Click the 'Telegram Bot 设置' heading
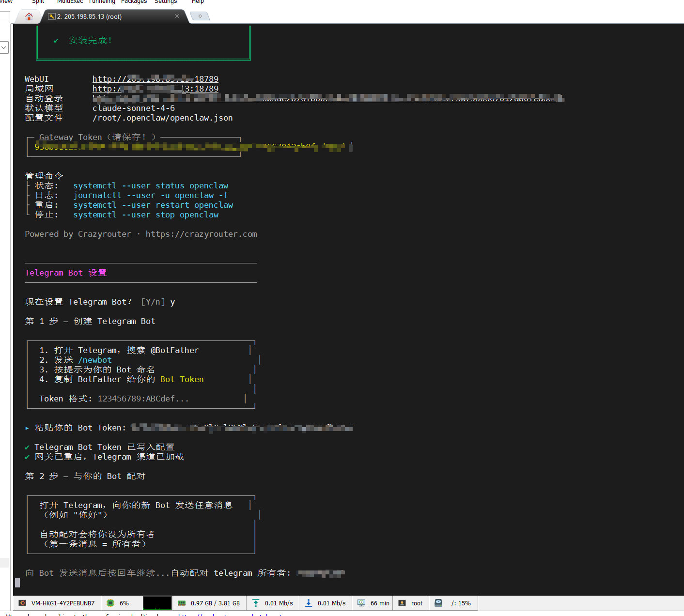This screenshot has width=684, height=616. click(66, 273)
